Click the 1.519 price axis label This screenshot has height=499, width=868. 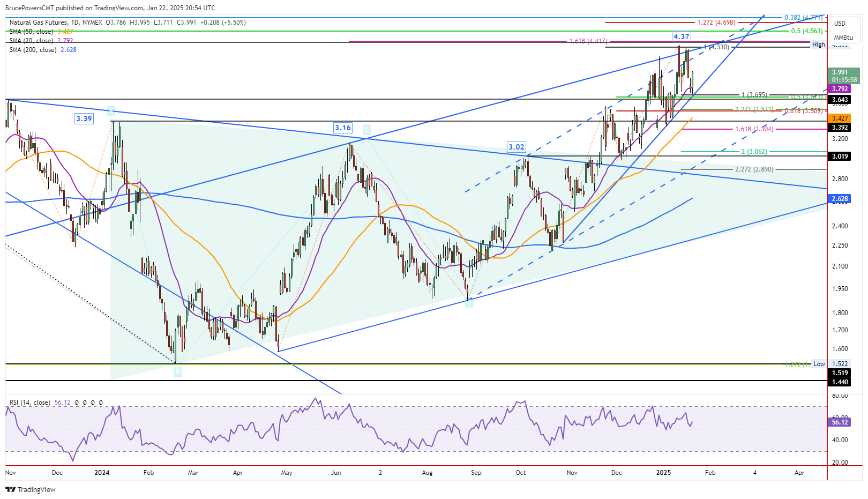pyautogui.click(x=840, y=373)
